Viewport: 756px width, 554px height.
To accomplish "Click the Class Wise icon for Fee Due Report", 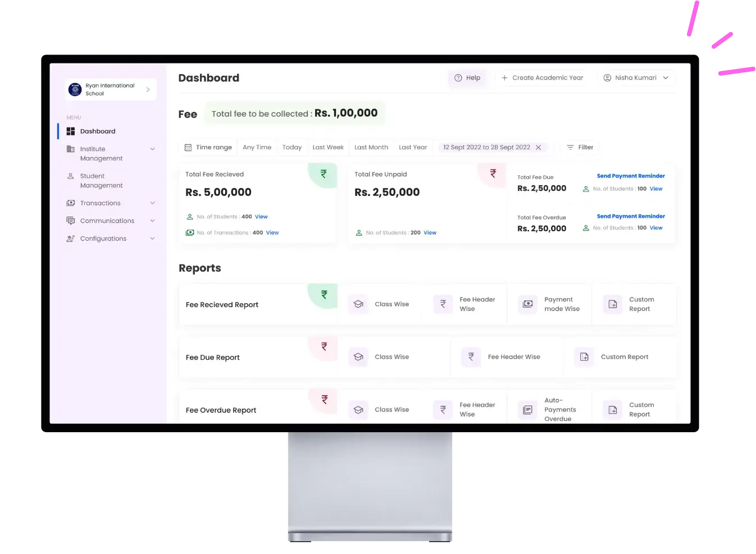I will coord(358,356).
